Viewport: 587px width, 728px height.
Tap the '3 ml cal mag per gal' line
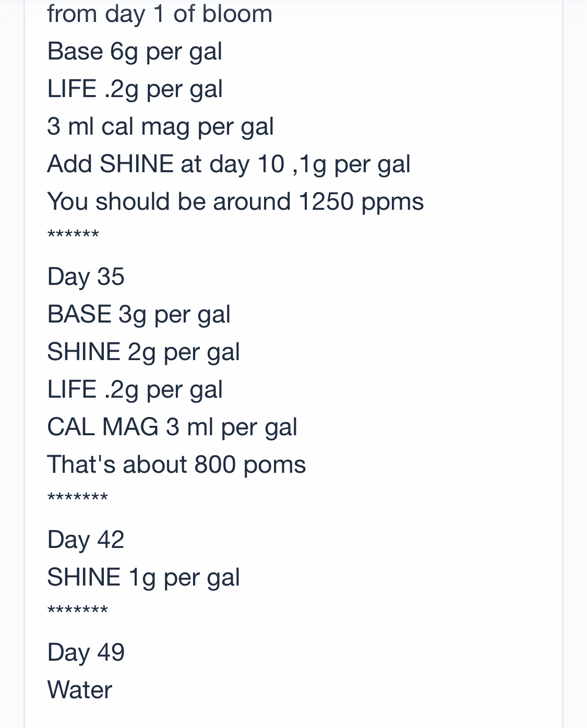tap(160, 127)
